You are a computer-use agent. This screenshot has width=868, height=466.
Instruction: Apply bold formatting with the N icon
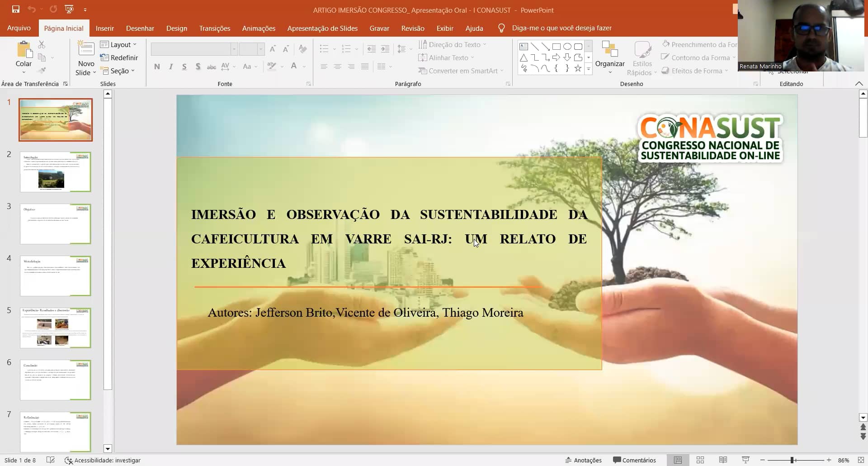click(157, 67)
